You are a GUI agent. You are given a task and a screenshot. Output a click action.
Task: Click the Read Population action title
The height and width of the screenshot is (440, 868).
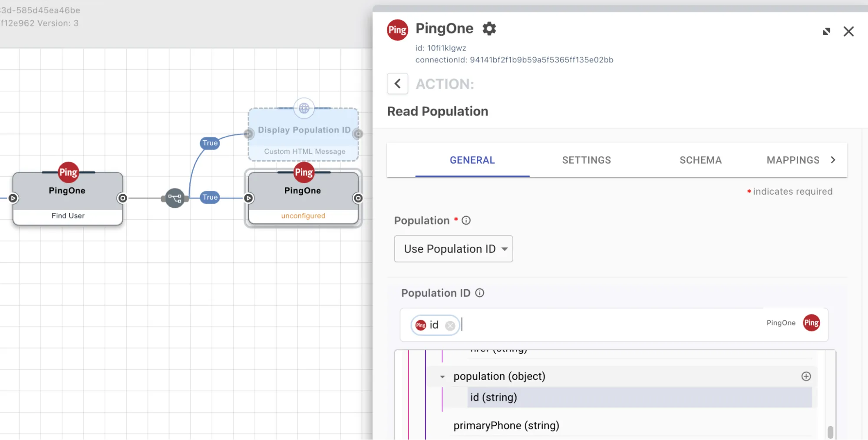[437, 111]
